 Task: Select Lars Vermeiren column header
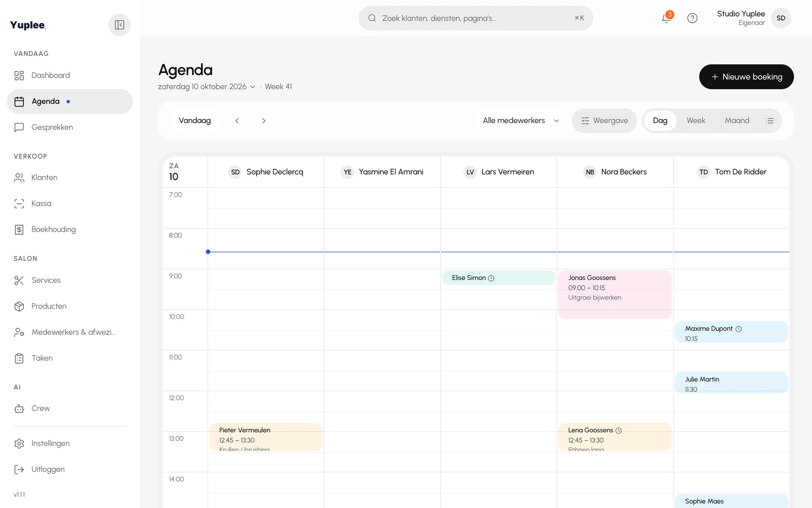click(x=499, y=172)
